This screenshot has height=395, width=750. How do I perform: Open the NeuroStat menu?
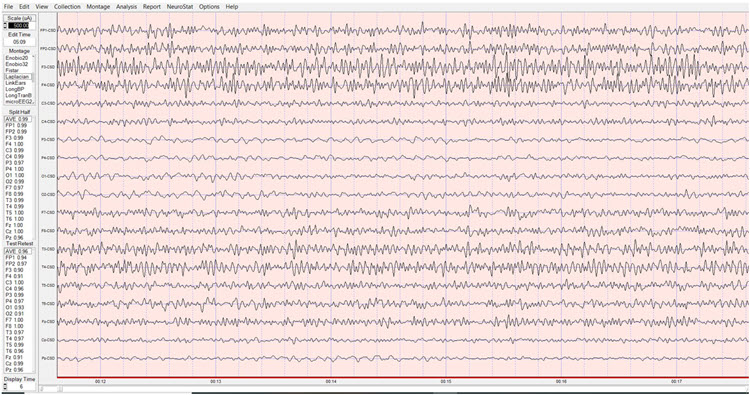pos(180,7)
